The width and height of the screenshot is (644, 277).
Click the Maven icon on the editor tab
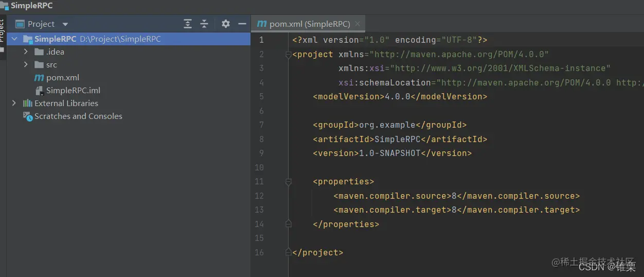(x=262, y=24)
